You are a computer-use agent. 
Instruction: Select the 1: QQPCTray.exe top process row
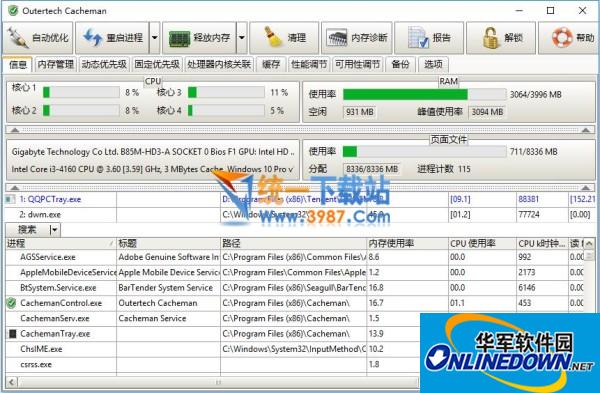pos(300,199)
